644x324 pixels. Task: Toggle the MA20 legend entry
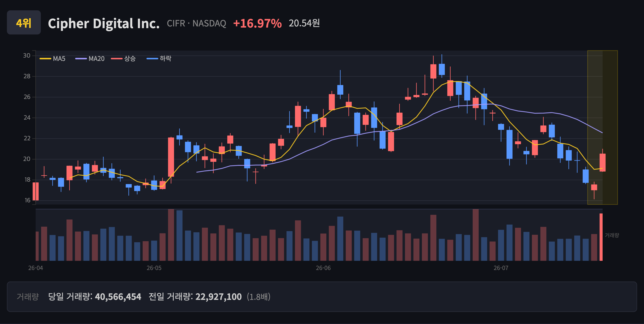point(90,59)
